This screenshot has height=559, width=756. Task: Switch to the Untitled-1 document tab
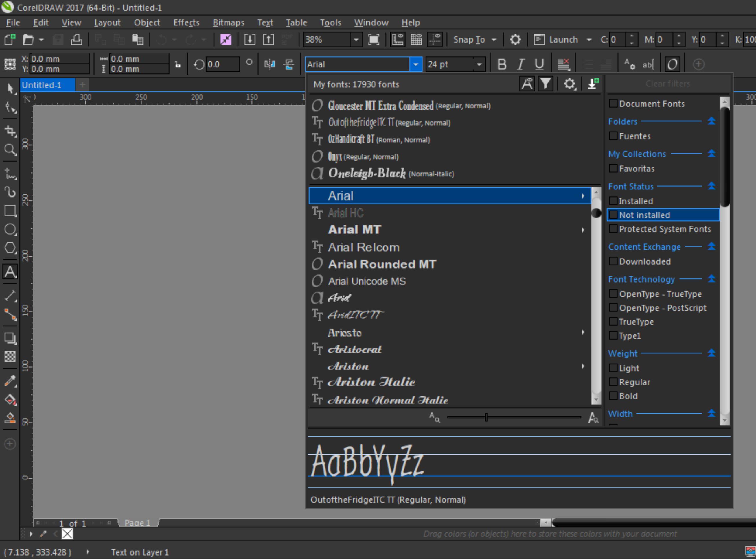pos(47,85)
